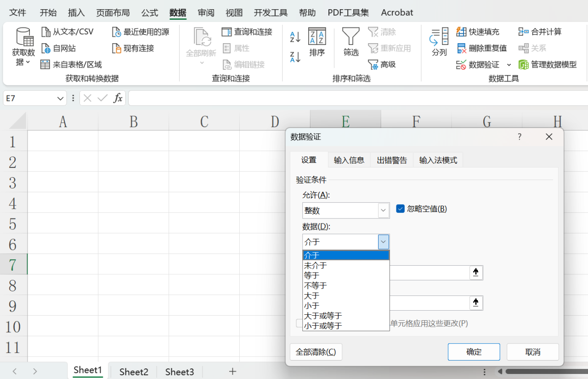Screen dimensions: 588x379
Task: Confirm with the 确定 button
Action: coord(474,352)
